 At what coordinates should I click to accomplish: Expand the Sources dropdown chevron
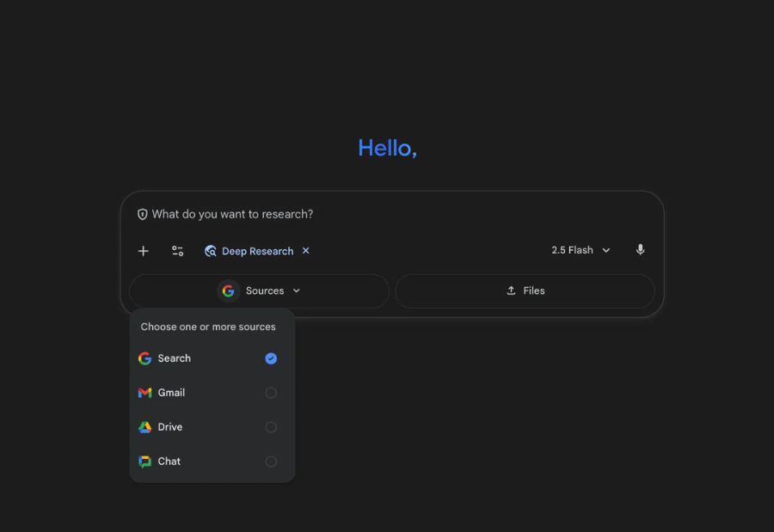296,290
